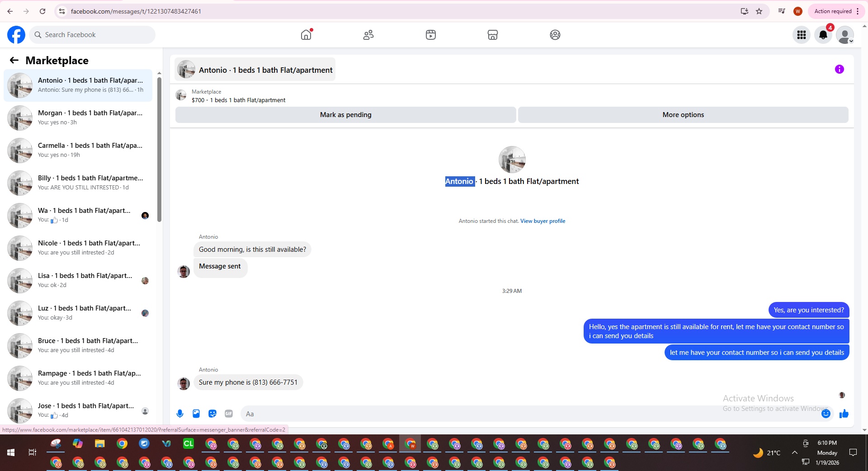The image size is (868, 471).
Task: Click the $700 listing title link
Action: [x=238, y=100]
